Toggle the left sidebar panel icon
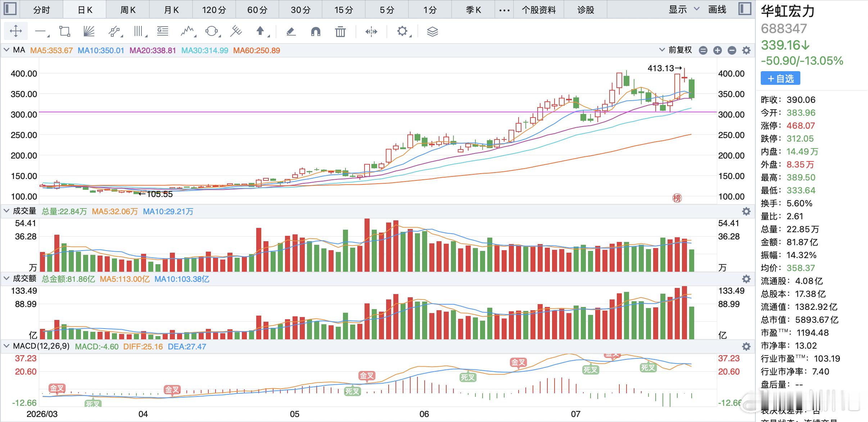868x422 pixels. (10, 9)
